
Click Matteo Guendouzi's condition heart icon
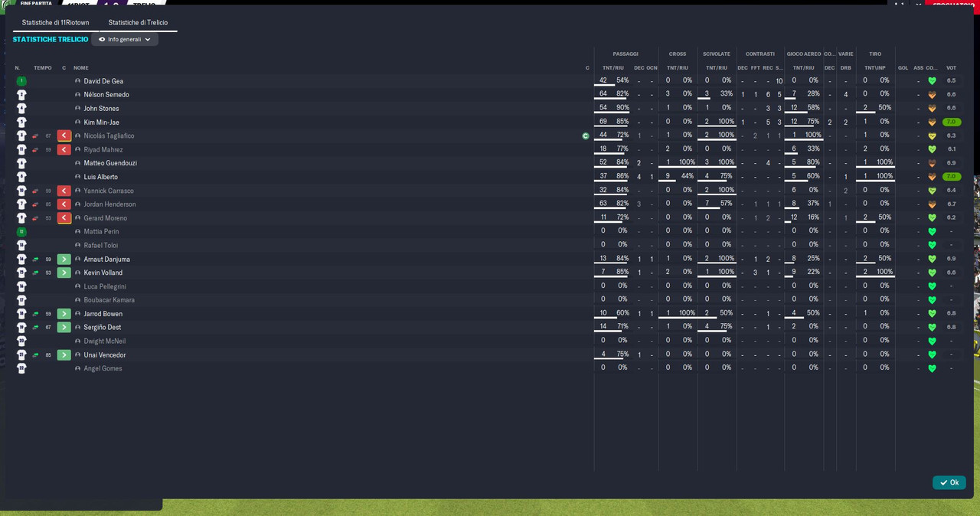[932, 163]
